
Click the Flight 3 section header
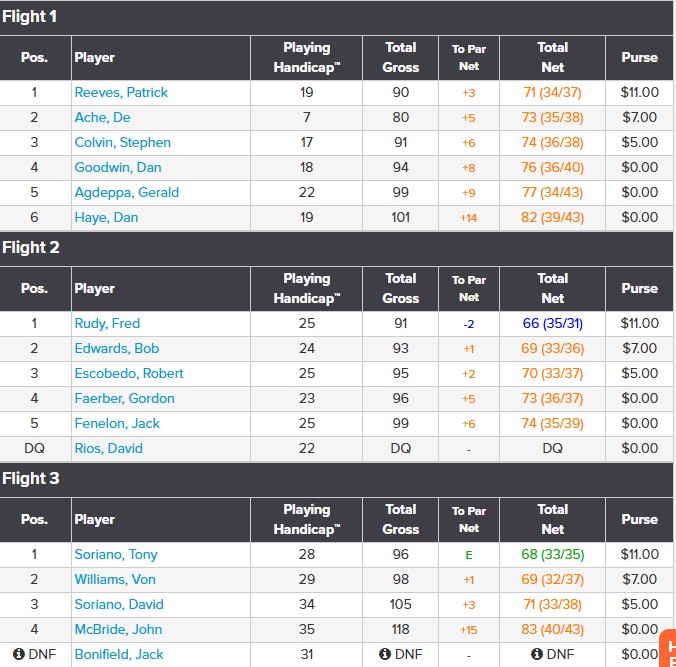tap(31, 478)
